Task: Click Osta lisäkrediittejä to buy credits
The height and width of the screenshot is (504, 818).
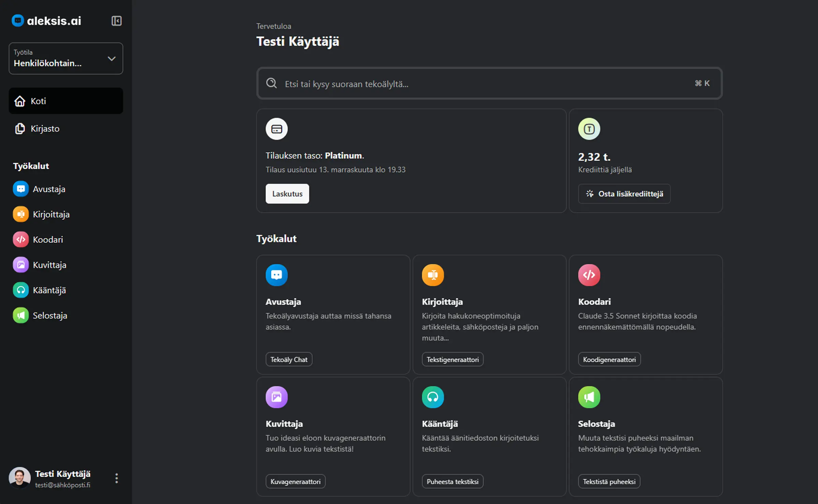Action: [624, 193]
